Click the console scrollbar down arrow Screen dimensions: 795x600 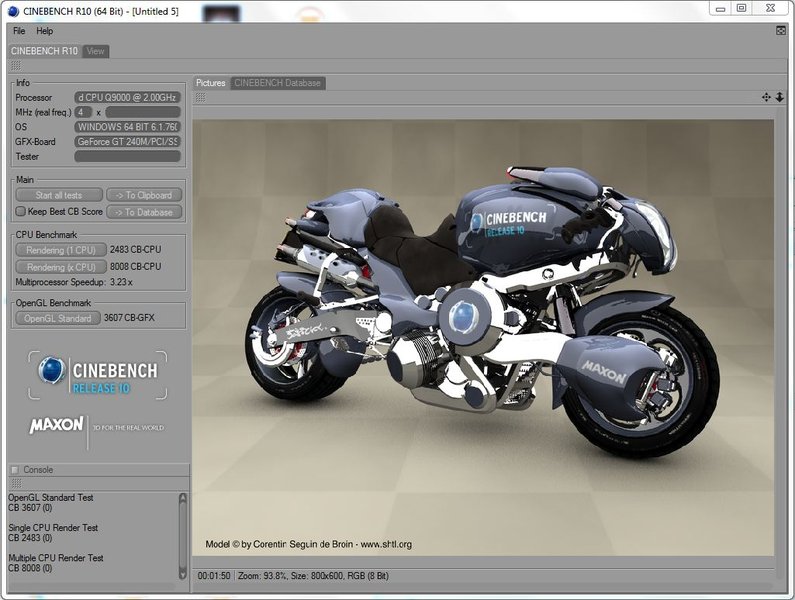pos(183,574)
